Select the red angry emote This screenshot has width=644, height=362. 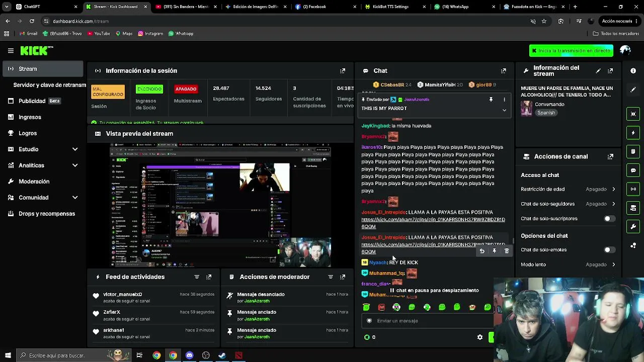tap(381, 307)
